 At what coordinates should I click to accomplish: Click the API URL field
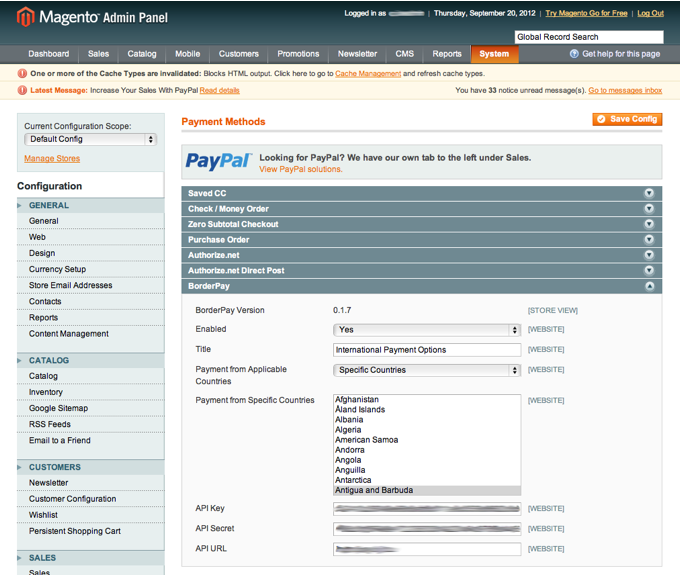click(x=427, y=549)
